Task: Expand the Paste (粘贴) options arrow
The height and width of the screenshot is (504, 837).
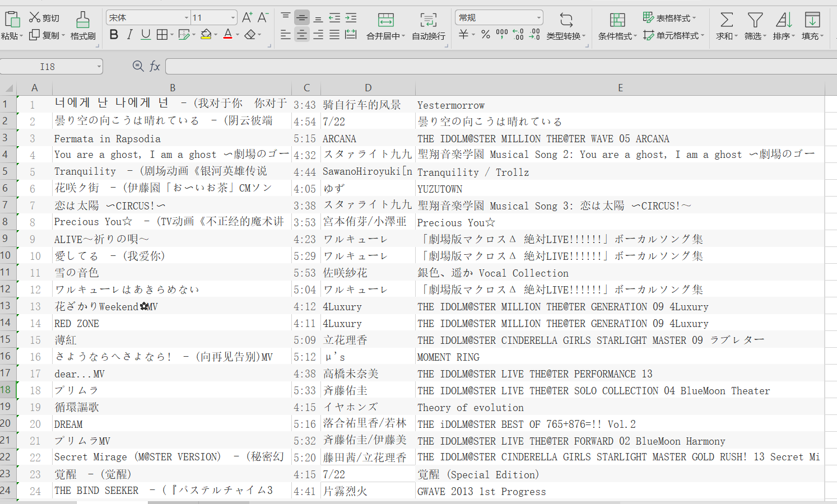Action: [21, 36]
